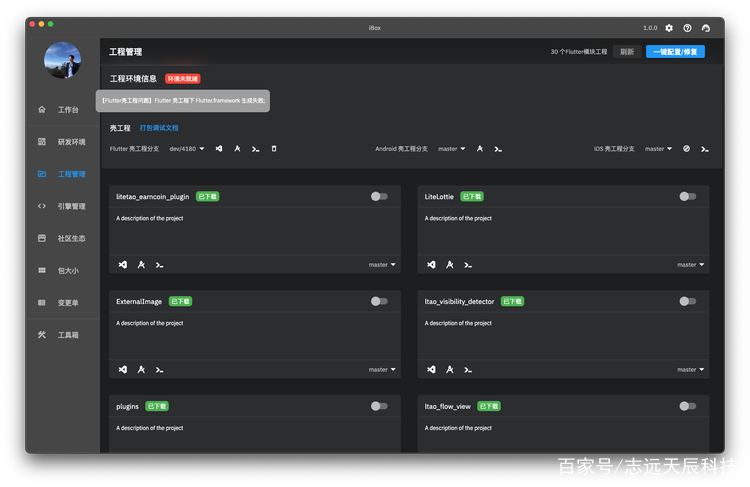This screenshot has width=750, height=487.
Task: Select 工程管理 in sidebar
Action: tap(62, 174)
